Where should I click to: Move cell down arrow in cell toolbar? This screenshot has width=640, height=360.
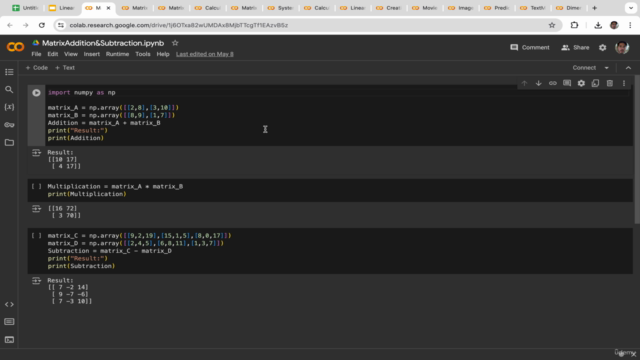538,83
